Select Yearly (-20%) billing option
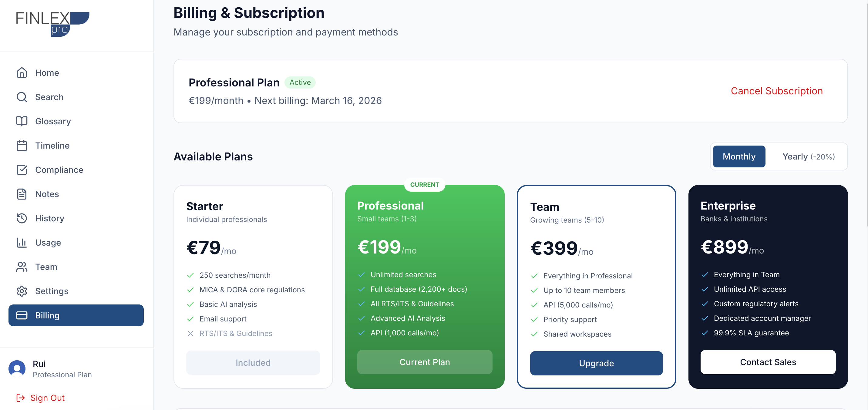 (x=808, y=157)
